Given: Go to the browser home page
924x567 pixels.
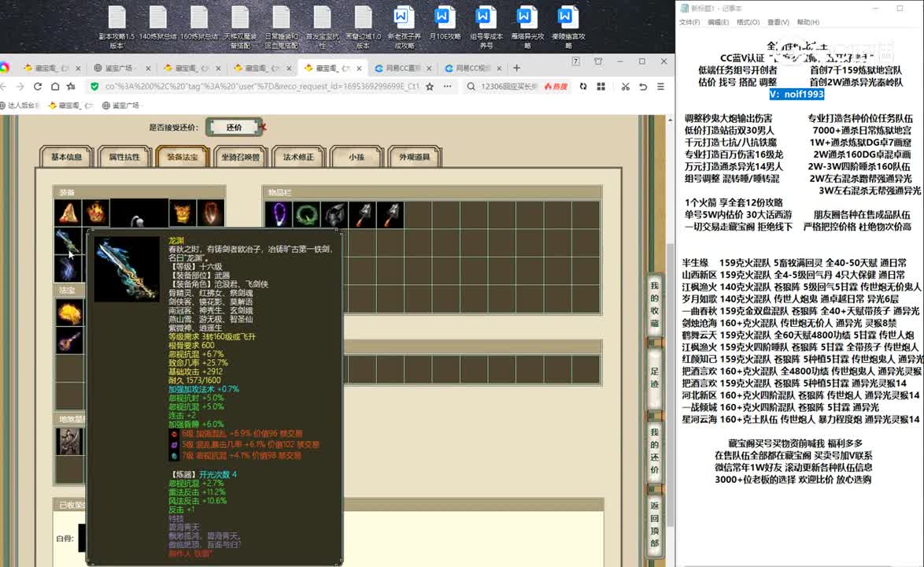Looking at the screenshot, I should [x=55, y=87].
